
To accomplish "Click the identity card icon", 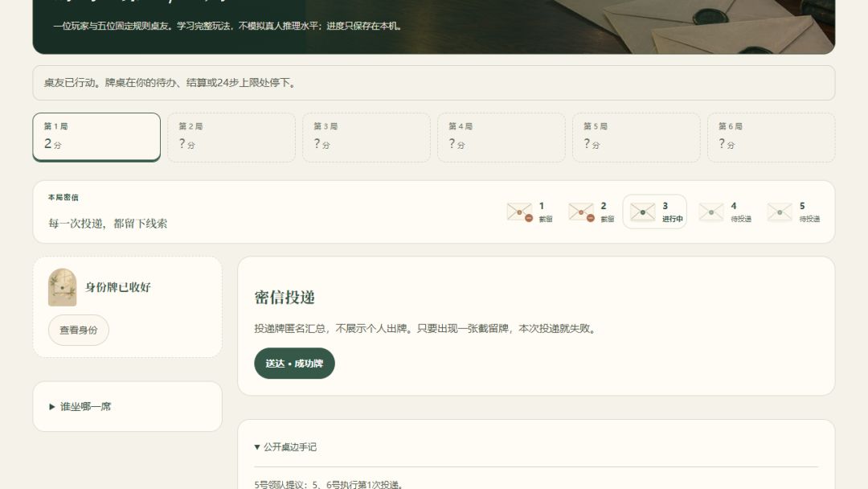I will [x=63, y=287].
